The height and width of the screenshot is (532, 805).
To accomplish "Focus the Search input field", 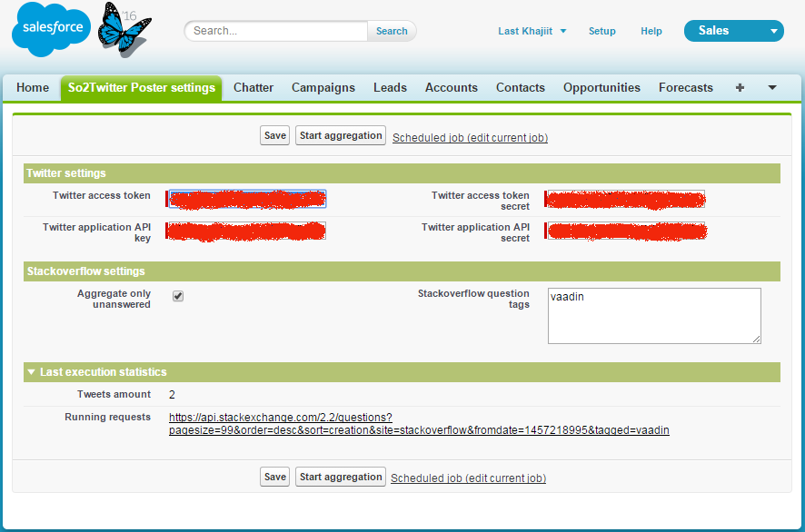I will coord(275,31).
